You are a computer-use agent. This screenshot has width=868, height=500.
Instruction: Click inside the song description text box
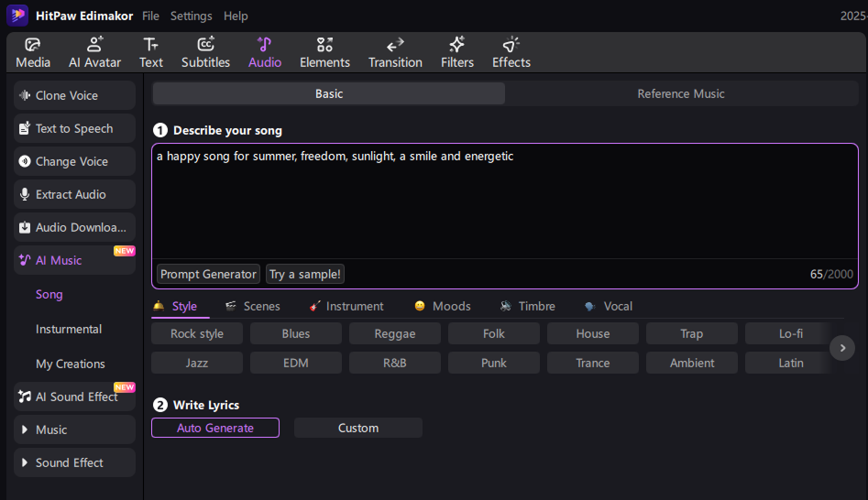click(x=505, y=201)
